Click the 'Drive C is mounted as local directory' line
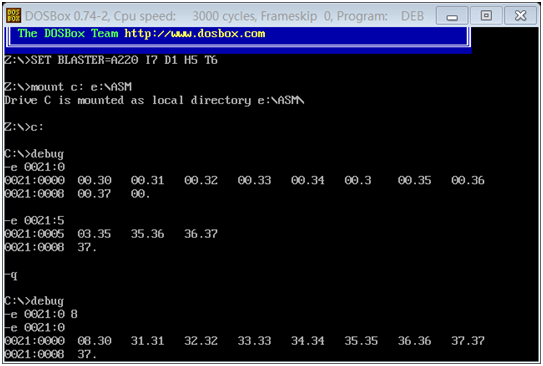Viewport: 543px width, 366px height. (154, 100)
